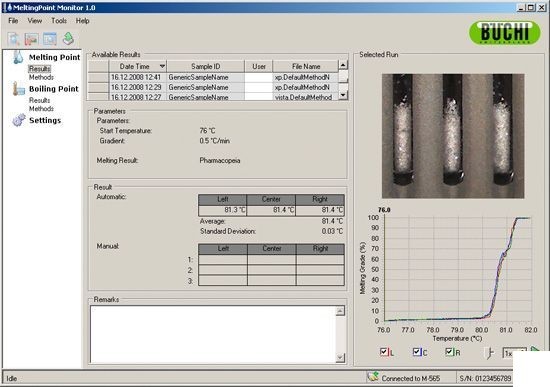The width and height of the screenshot is (550, 387).
Task: Click the S/N: 0123456789 status entry
Action: [x=485, y=378]
